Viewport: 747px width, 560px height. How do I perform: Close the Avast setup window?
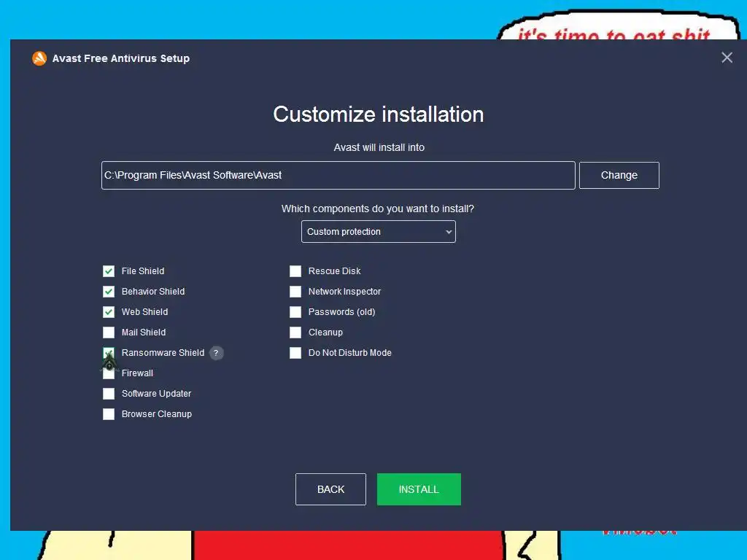pos(727,58)
